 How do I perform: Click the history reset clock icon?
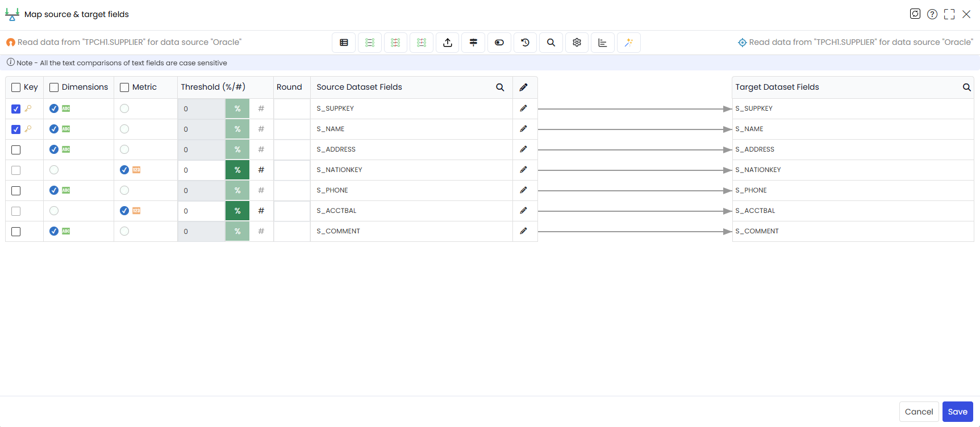point(525,43)
